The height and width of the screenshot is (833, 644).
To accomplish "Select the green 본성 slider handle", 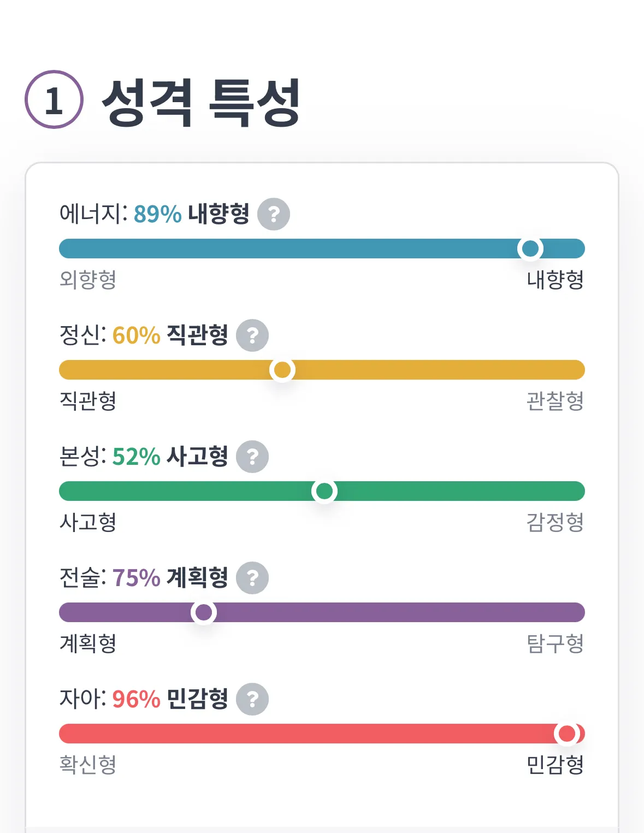I will (324, 491).
